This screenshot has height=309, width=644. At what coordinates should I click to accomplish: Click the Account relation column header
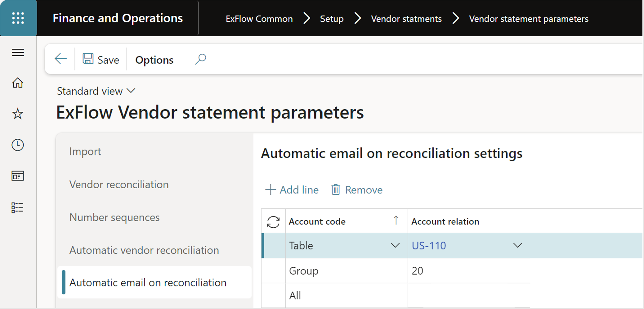point(445,222)
